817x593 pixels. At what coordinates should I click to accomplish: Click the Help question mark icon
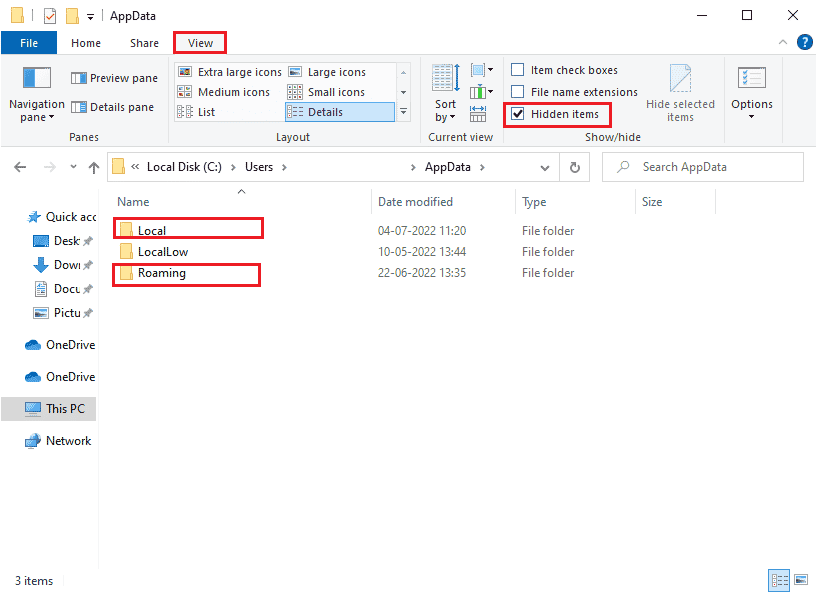pyautogui.click(x=804, y=42)
